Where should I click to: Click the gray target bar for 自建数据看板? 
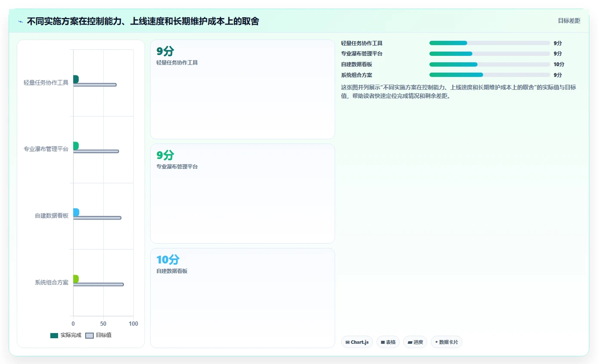click(97, 218)
